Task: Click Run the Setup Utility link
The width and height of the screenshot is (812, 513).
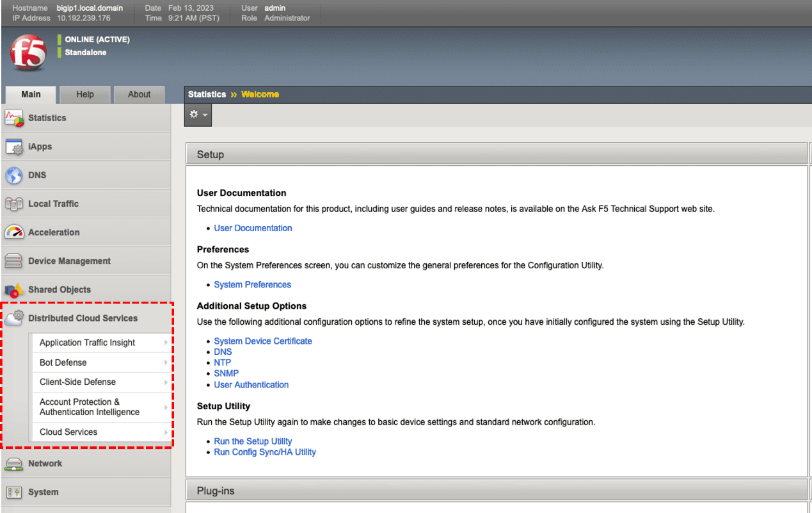Action: point(253,441)
